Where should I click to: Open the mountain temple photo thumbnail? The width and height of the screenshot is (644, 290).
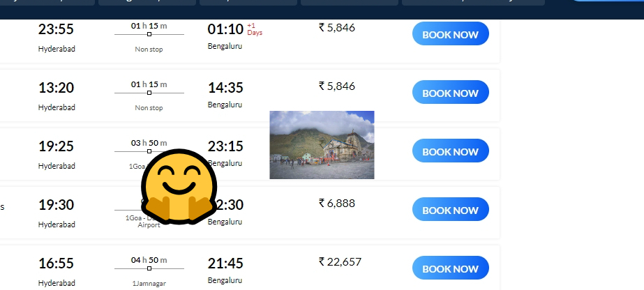pos(322,145)
